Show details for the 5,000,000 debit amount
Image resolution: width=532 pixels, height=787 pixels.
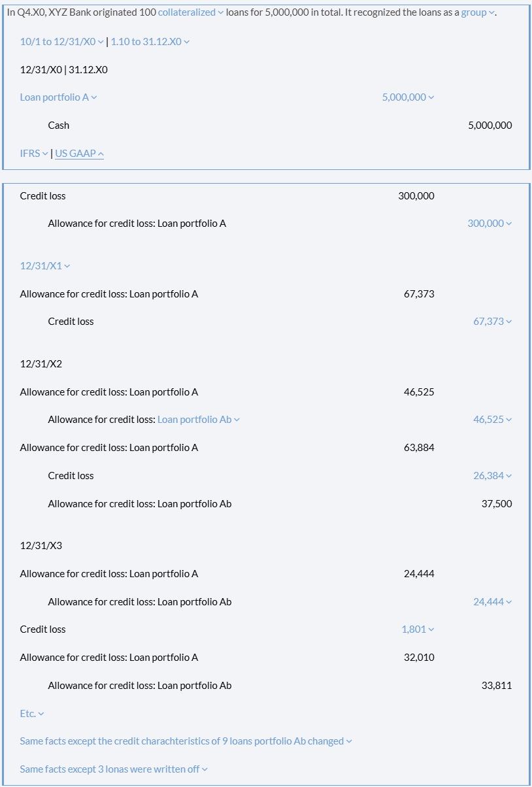408,97
